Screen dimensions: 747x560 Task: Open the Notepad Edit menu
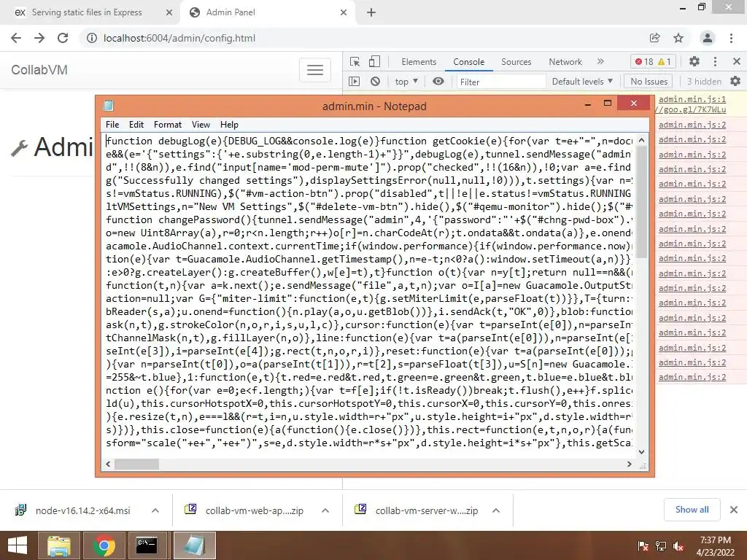tap(136, 124)
